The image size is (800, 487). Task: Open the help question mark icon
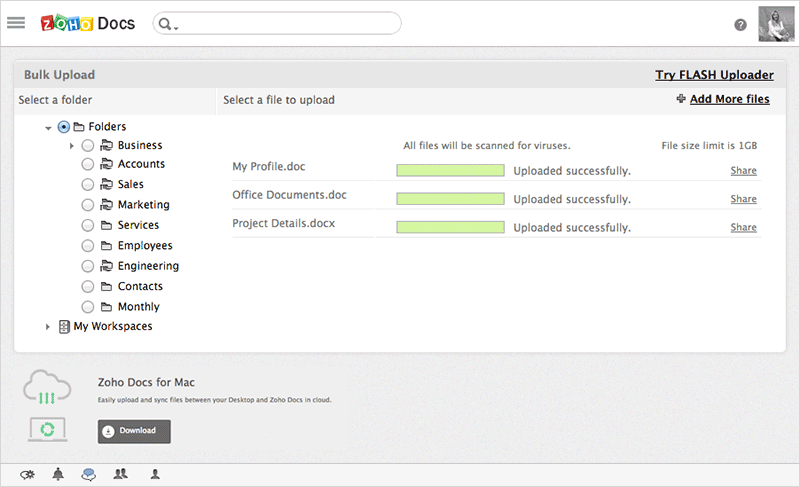pos(740,24)
